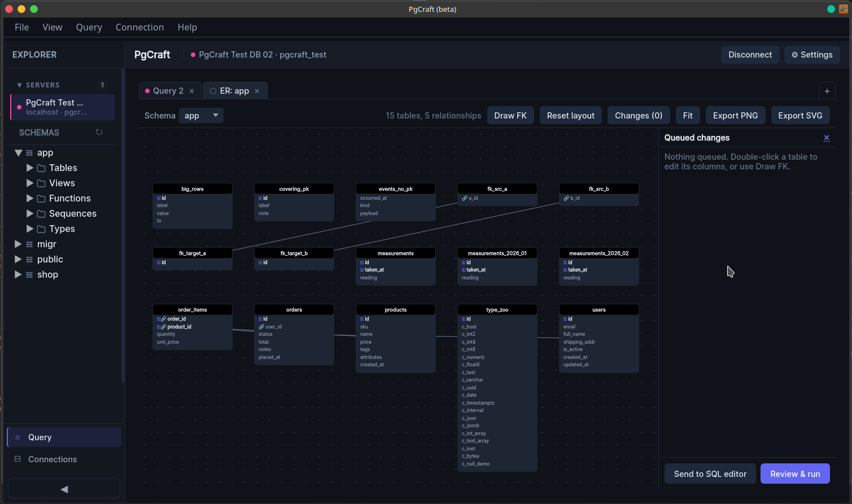Expand the Types folder
Image resolution: width=852 pixels, height=504 pixels.
[x=30, y=229]
